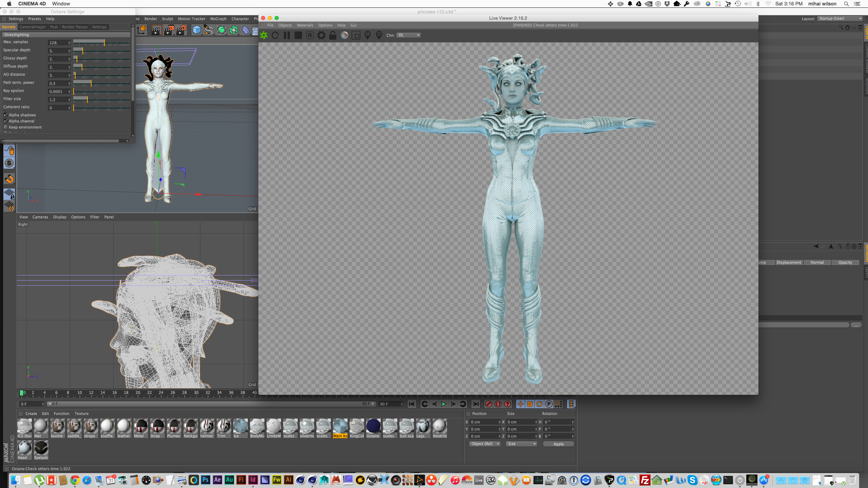Viewport: 868px width, 488px height.
Task: Open Materials menu in Live Viewer
Action: tap(305, 25)
